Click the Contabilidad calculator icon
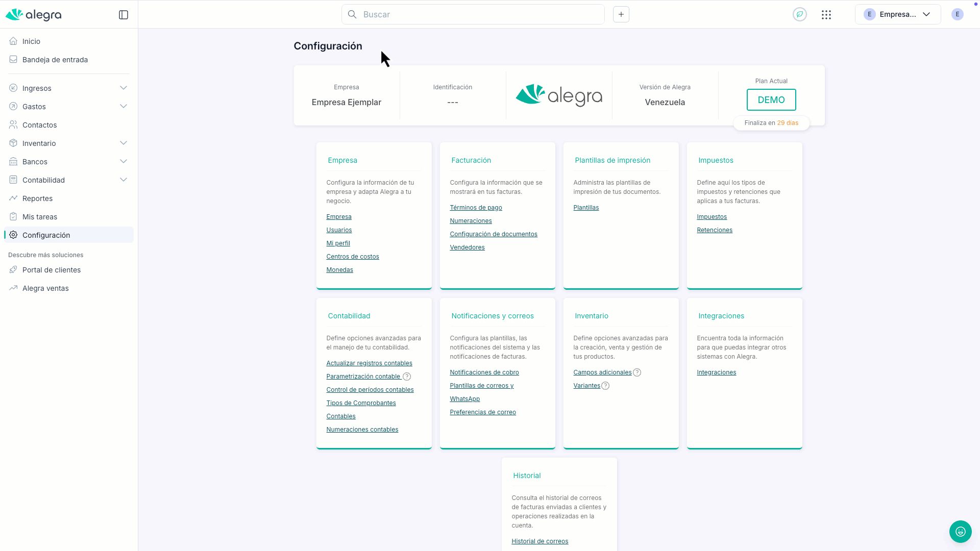The image size is (980, 551). [13, 180]
